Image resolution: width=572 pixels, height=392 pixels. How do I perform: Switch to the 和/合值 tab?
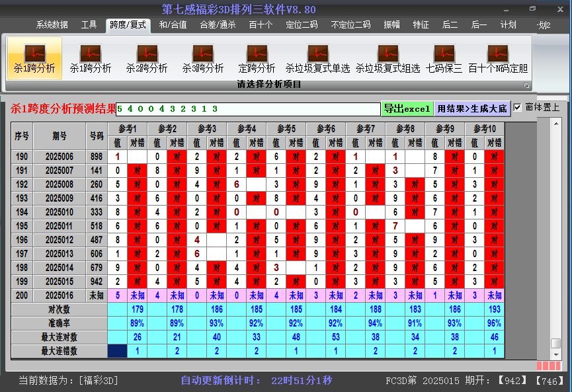(173, 25)
